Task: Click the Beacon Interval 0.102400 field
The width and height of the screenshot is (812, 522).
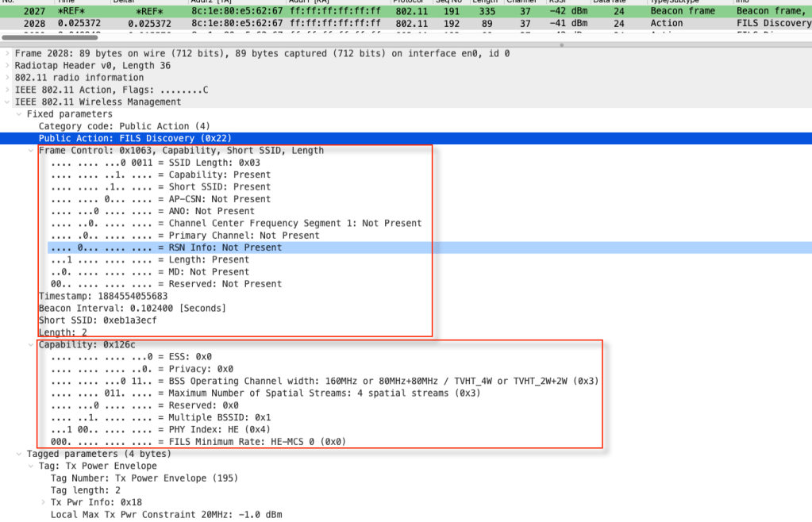Action: [132, 308]
